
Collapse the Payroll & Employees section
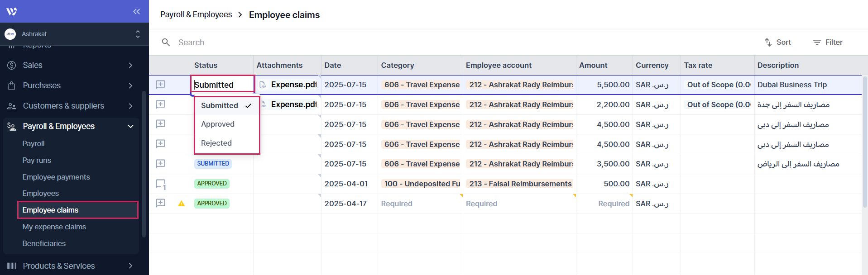pos(130,126)
